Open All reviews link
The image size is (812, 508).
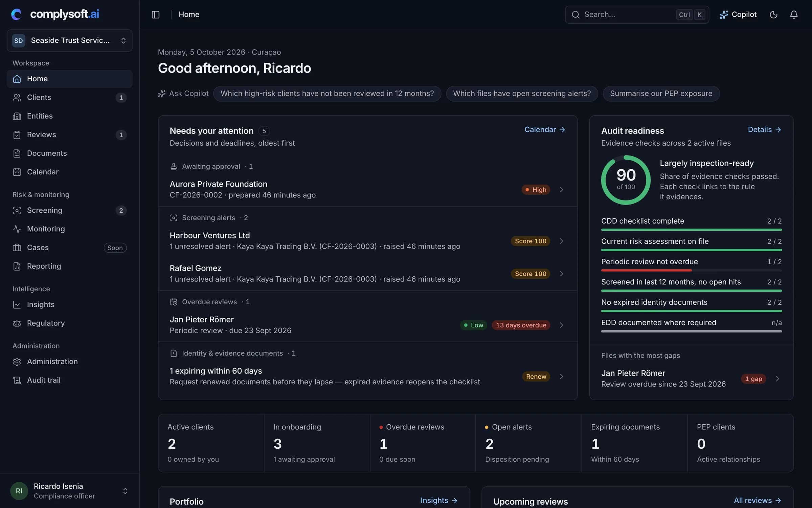[x=757, y=500]
